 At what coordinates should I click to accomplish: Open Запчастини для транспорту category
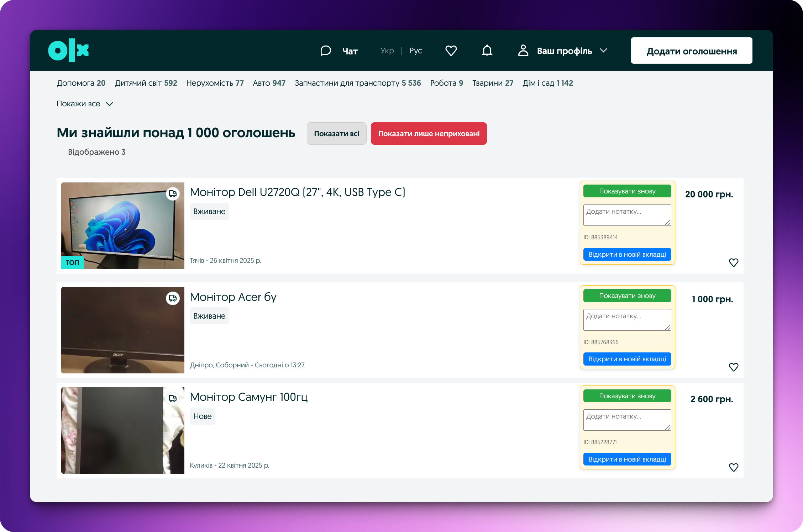358,83
